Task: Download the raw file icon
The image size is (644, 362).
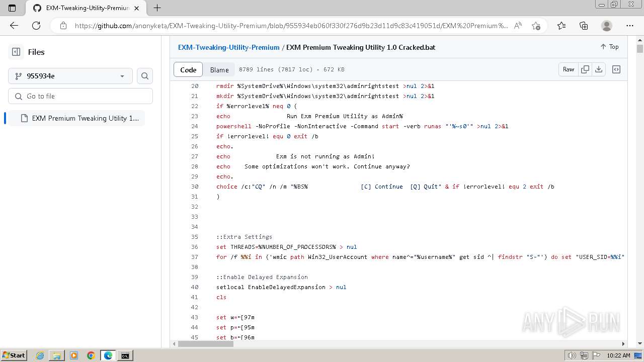Action: (x=599, y=69)
